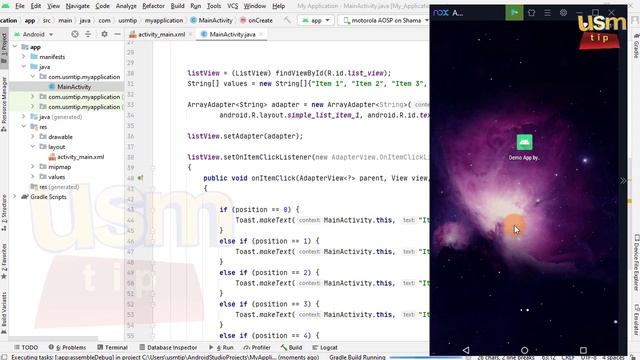
Task: Expand Gradle Scripts node
Action: [15, 197]
